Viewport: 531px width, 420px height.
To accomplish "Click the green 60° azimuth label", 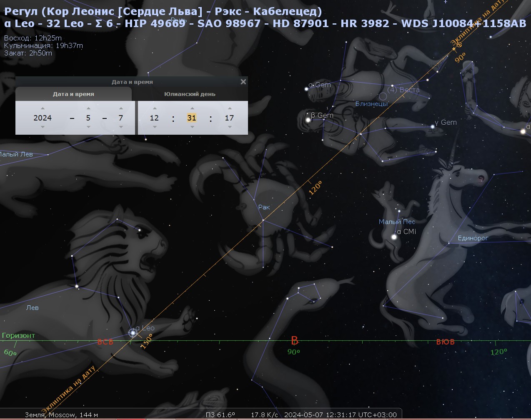I will tap(10, 353).
